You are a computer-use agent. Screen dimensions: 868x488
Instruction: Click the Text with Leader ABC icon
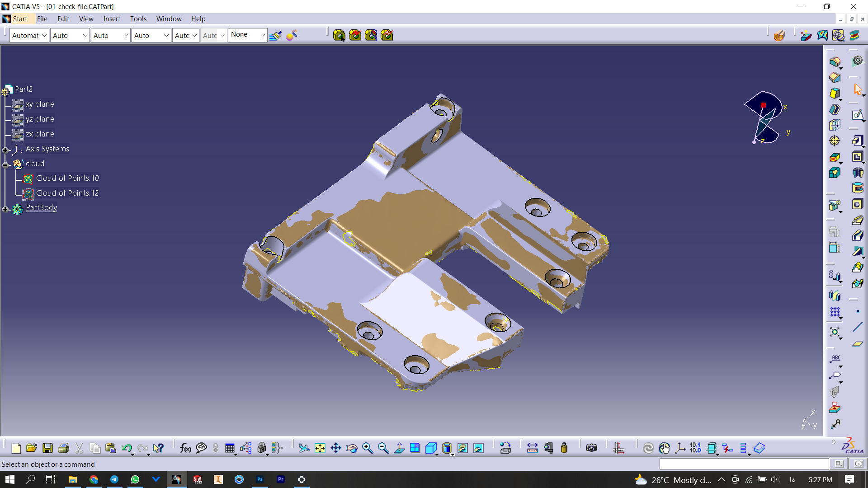coord(835,360)
